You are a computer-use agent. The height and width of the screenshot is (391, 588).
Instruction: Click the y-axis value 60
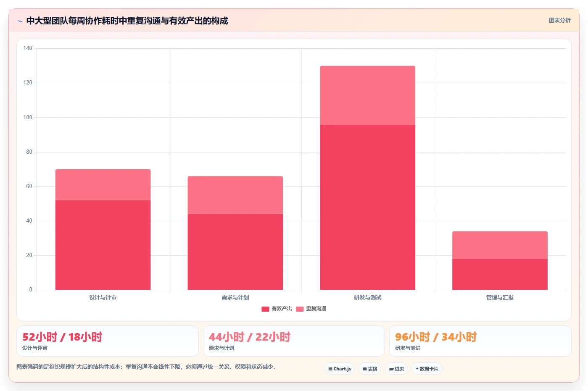click(29, 186)
